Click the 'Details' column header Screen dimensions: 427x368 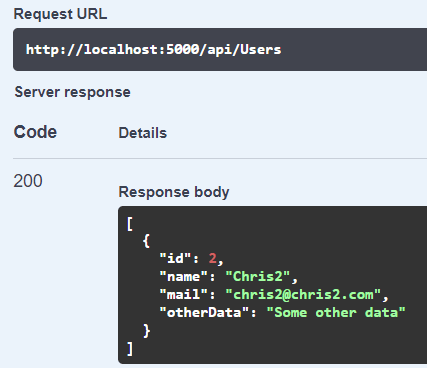143,133
